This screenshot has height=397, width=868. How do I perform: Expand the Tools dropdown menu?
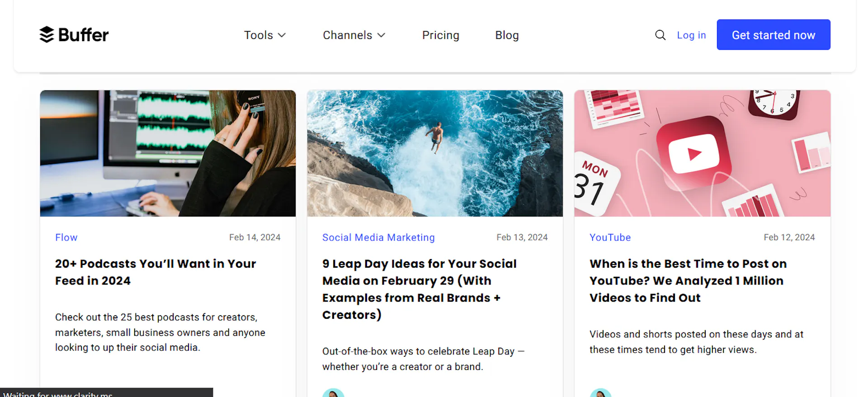tap(265, 35)
